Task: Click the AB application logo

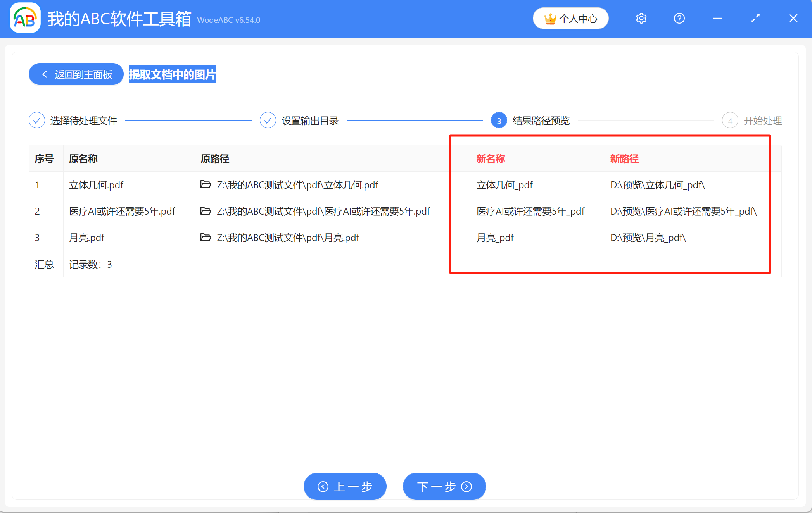Action: pyautogui.click(x=25, y=18)
